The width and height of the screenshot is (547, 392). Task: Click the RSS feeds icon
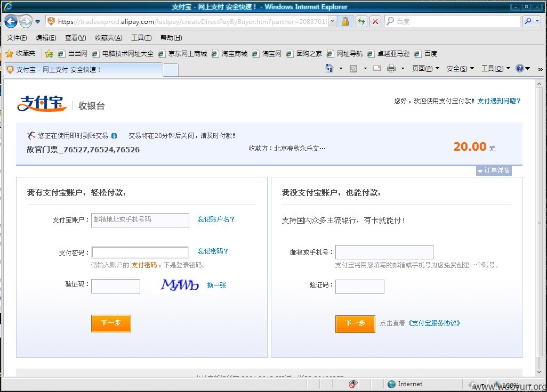tap(353, 69)
